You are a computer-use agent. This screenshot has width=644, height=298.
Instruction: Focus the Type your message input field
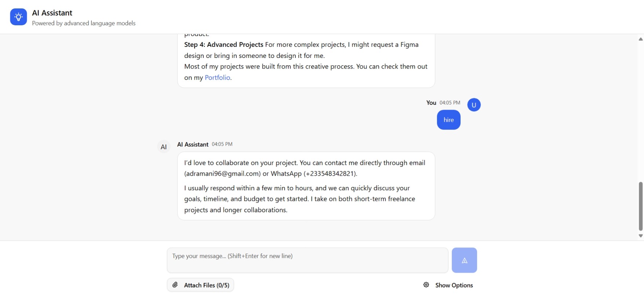pos(307,260)
